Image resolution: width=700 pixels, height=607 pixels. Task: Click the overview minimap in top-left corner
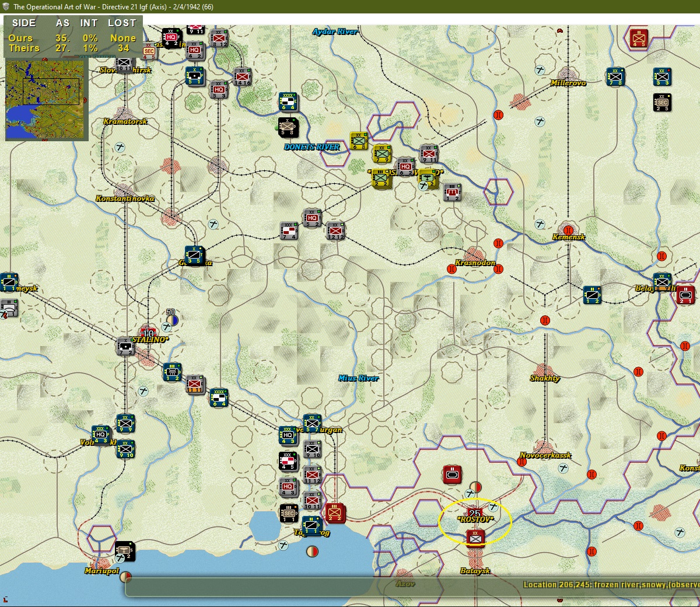(47, 100)
